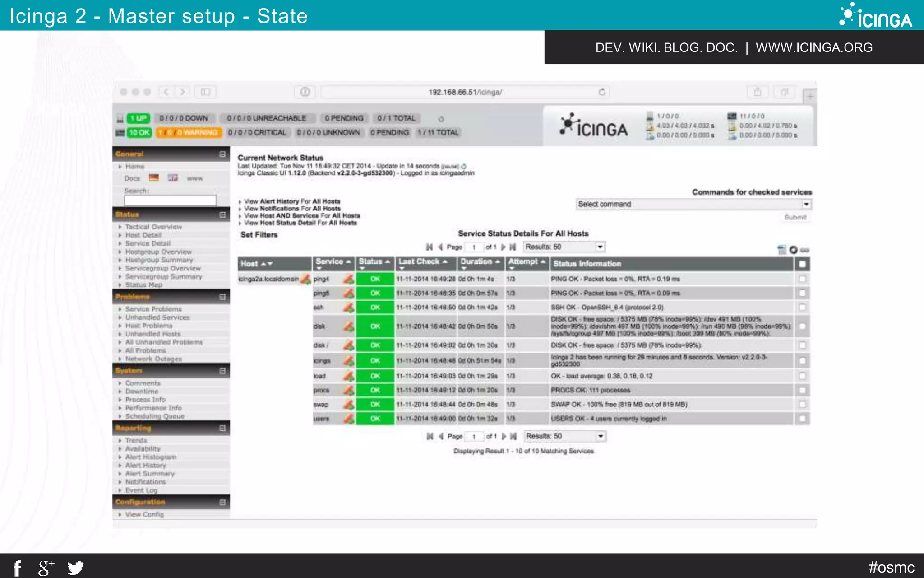The width and height of the screenshot is (924, 578).
Task: Click the English flag docs icon
Action: (x=173, y=178)
